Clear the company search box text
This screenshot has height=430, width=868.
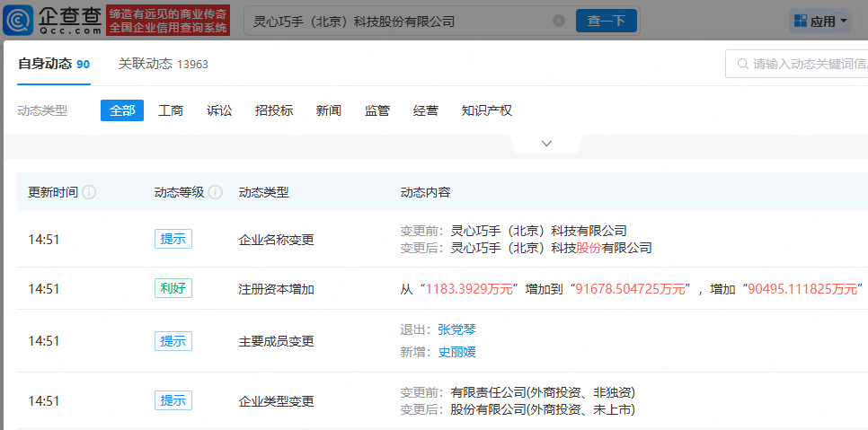point(559,21)
